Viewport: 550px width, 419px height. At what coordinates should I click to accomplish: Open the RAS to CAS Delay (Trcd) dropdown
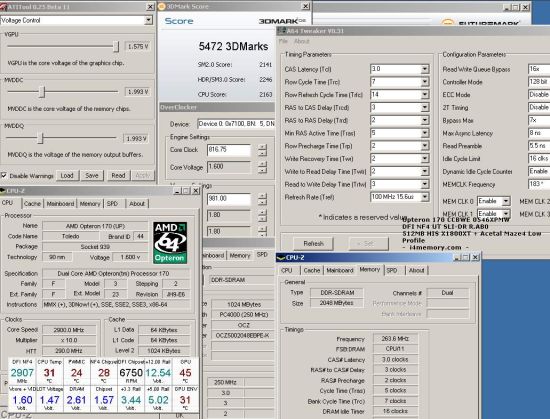point(425,108)
